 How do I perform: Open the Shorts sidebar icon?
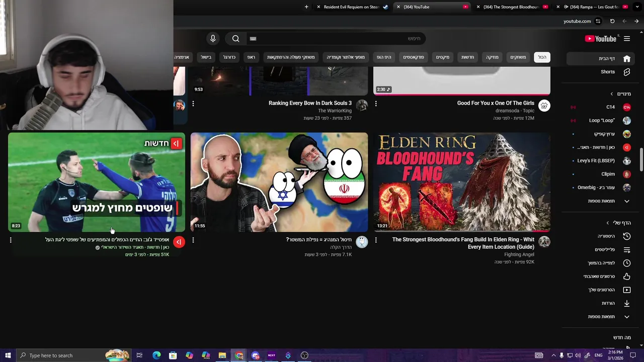(x=626, y=72)
